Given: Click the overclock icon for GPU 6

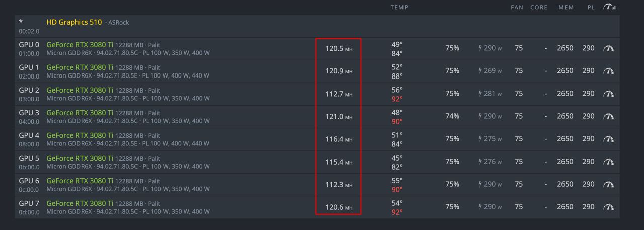Looking at the screenshot, I should click(609, 184).
